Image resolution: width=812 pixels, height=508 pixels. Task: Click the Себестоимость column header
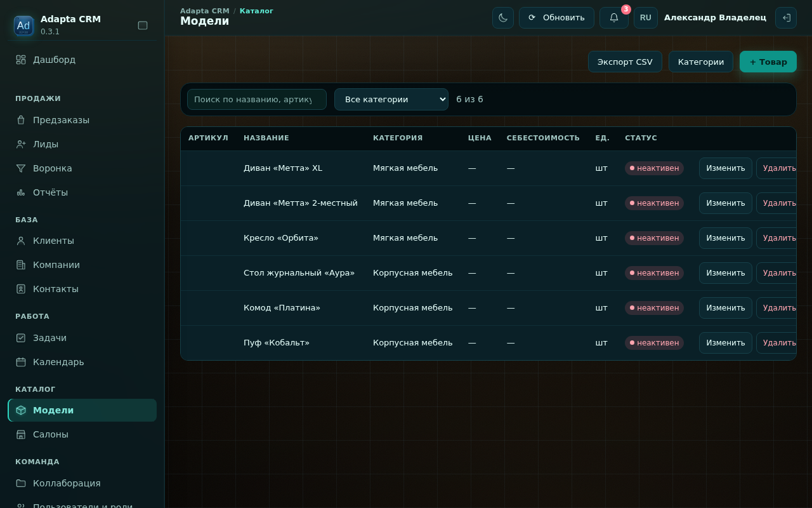[543, 138]
